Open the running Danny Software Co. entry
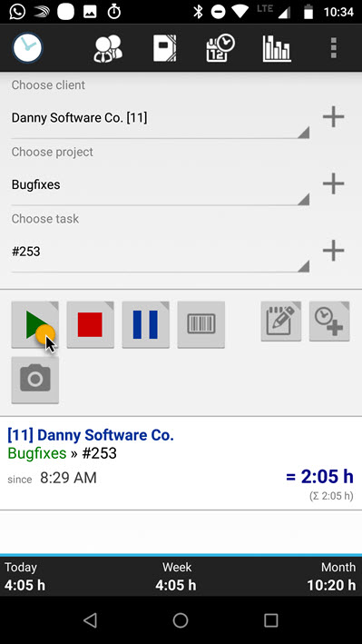 tap(181, 463)
